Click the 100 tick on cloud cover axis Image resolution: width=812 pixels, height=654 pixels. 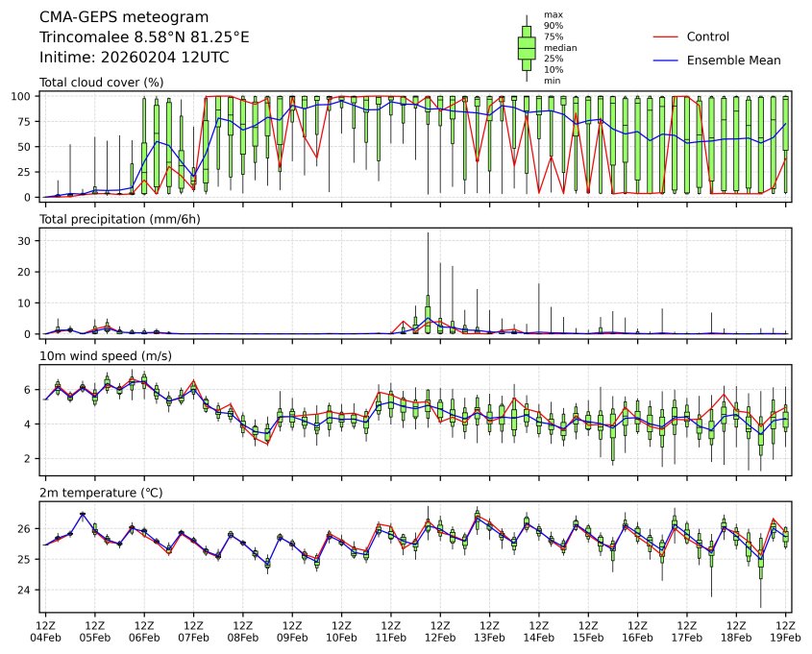click(x=22, y=96)
